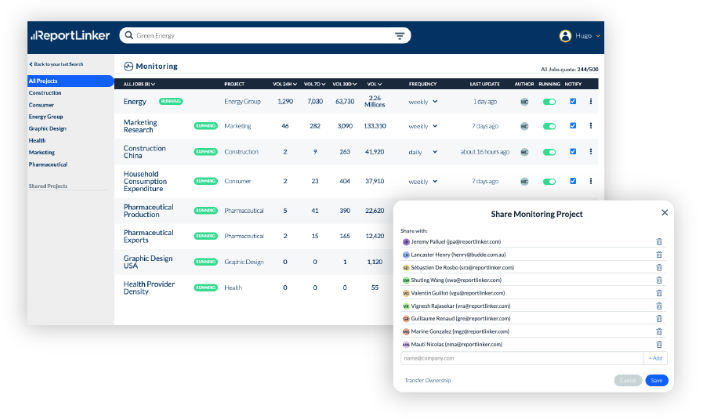Toggle running switch for Construction China job
716x419 pixels.
point(549,152)
